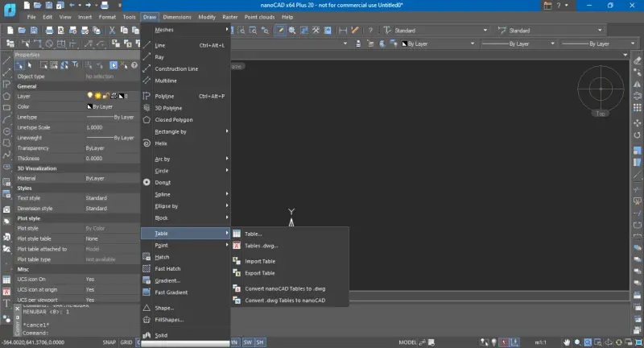
Task: Toggle layer lock padlock icon in Layer row
Action: pyautogui.click(x=105, y=96)
